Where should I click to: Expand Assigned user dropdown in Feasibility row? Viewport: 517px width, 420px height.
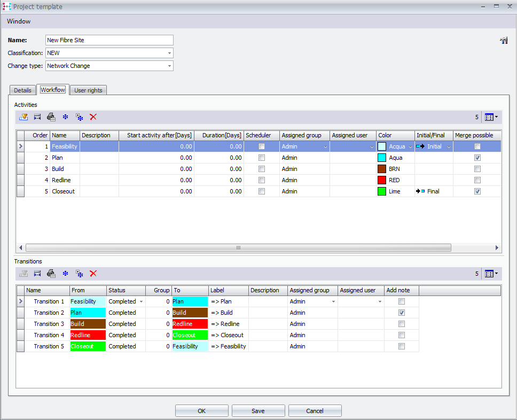tap(372, 147)
